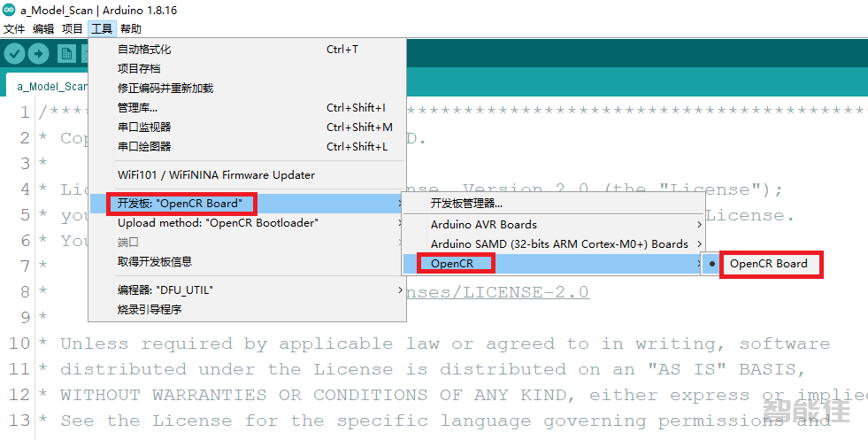Image resolution: width=868 pixels, height=440 pixels.
Task: Launch 串口监视器 serial monitor
Action: [144, 127]
